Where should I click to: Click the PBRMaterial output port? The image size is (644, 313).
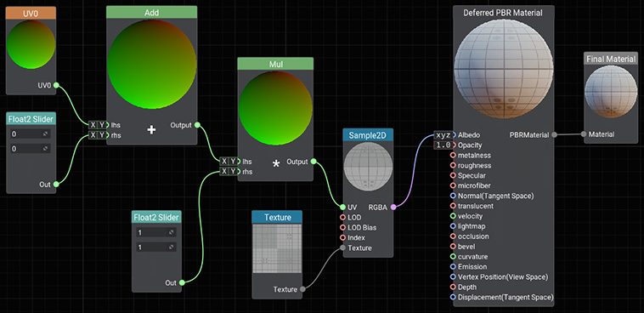555,134
